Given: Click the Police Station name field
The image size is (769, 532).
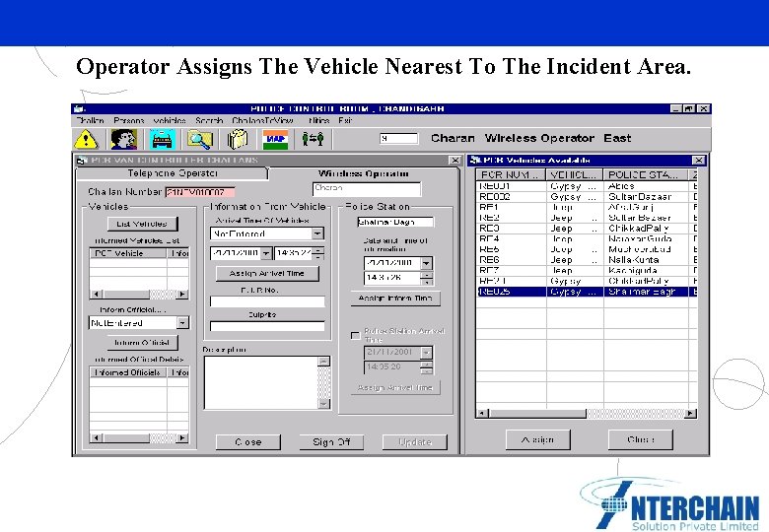Looking at the screenshot, I should 395,222.
